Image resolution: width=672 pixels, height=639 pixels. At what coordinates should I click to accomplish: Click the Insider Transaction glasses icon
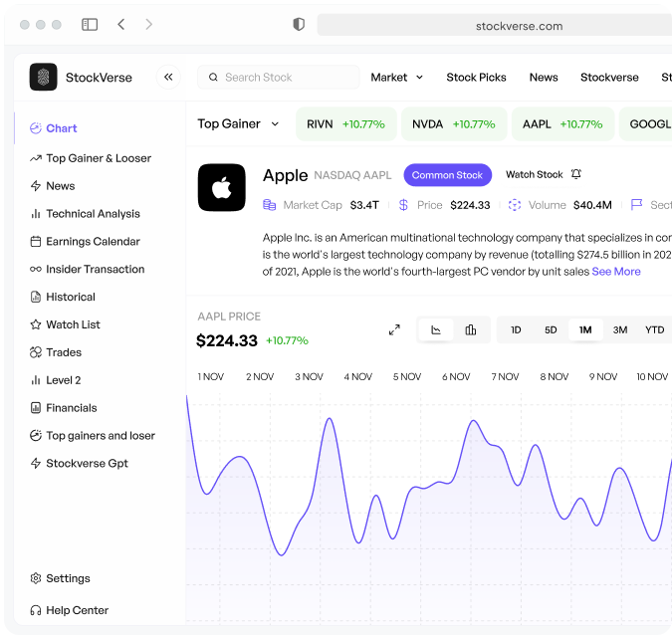[36, 269]
